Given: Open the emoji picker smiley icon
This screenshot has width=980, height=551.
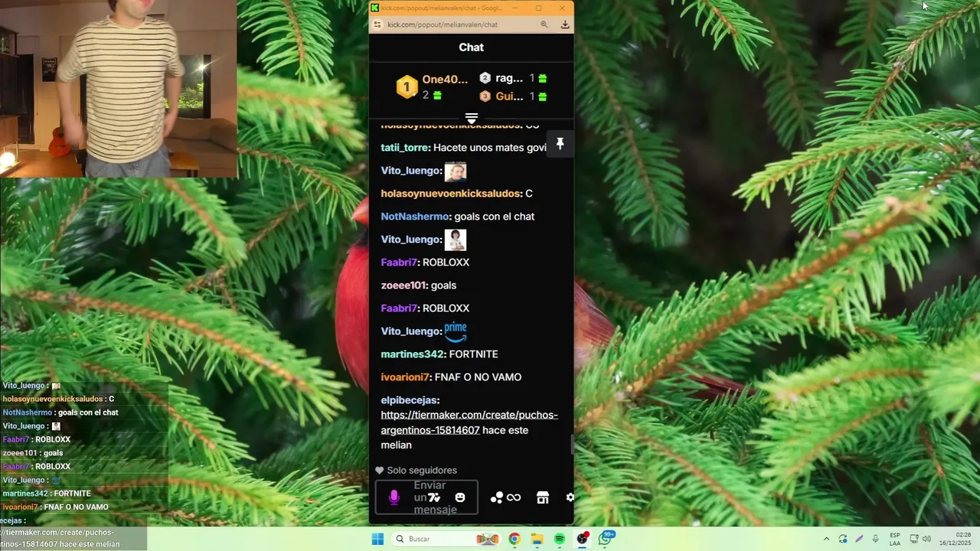Looking at the screenshot, I should pos(460,497).
